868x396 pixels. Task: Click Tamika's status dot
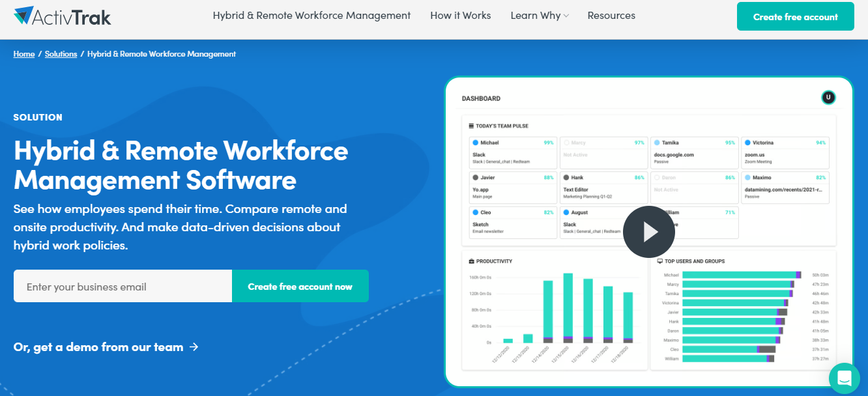657,142
